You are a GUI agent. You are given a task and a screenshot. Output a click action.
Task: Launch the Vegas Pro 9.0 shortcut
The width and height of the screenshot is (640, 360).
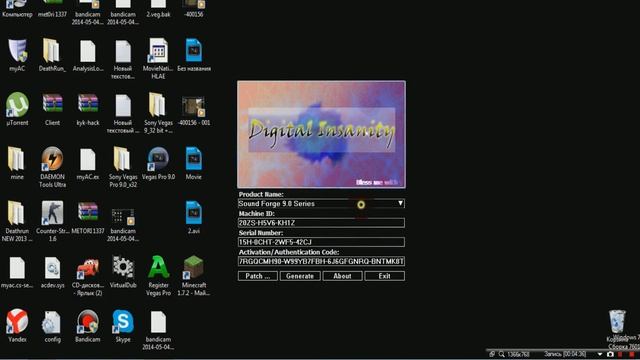[x=158, y=159]
